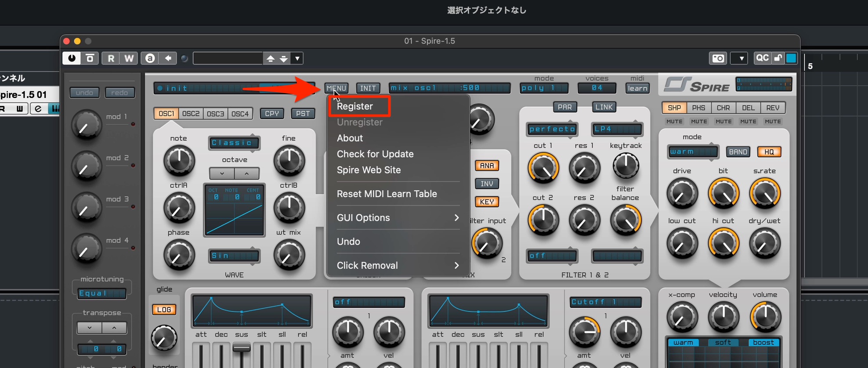Open the LP4 filter mode selector
Image resolution: width=868 pixels, height=368 pixels.
[617, 129]
